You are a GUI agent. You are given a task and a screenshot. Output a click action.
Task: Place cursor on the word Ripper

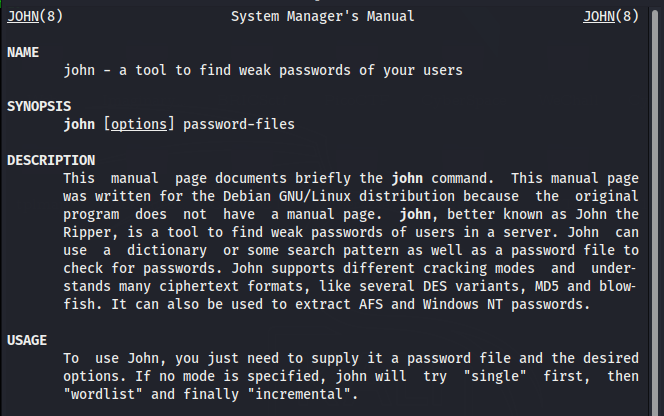click(x=87, y=232)
